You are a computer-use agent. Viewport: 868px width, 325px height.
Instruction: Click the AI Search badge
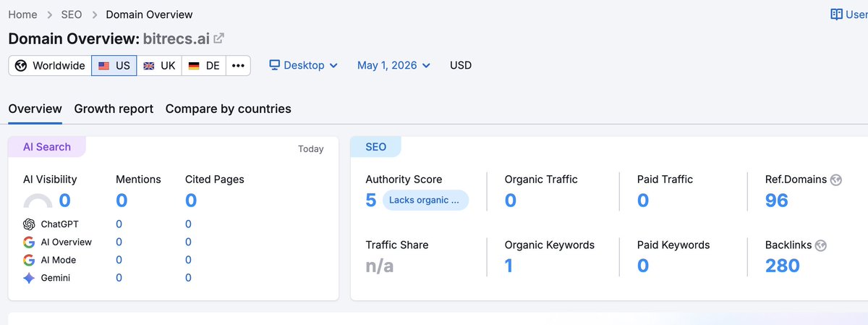click(47, 147)
